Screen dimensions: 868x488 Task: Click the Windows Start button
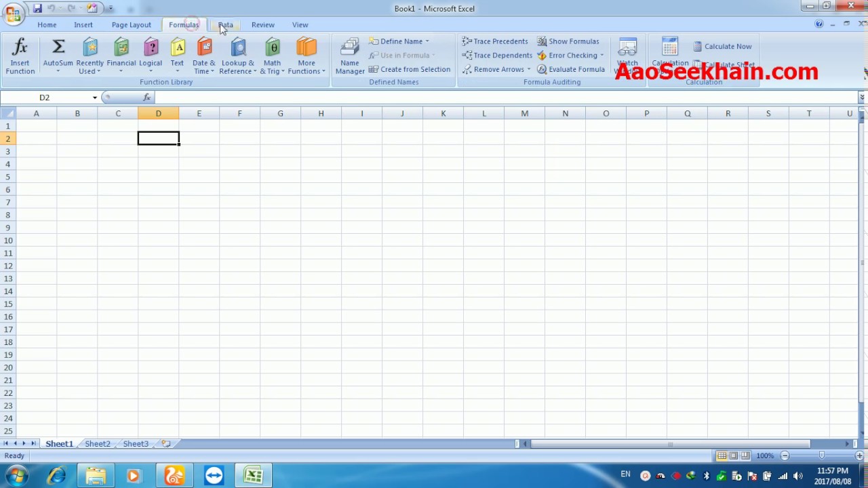16,476
